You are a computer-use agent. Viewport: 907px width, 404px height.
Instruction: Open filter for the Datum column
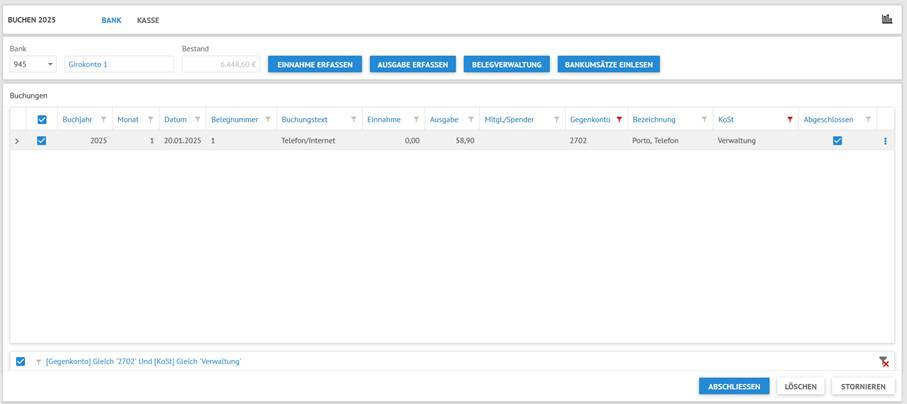[x=197, y=120]
